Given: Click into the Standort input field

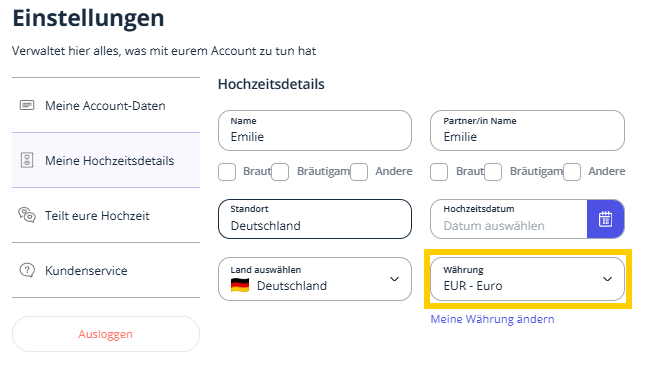Looking at the screenshot, I should click(x=315, y=219).
